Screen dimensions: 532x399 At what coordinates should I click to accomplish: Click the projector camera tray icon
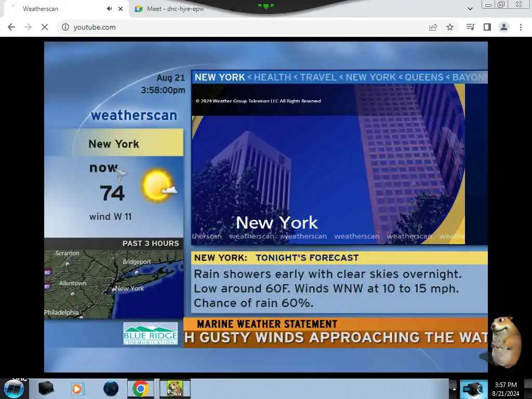tap(473, 389)
